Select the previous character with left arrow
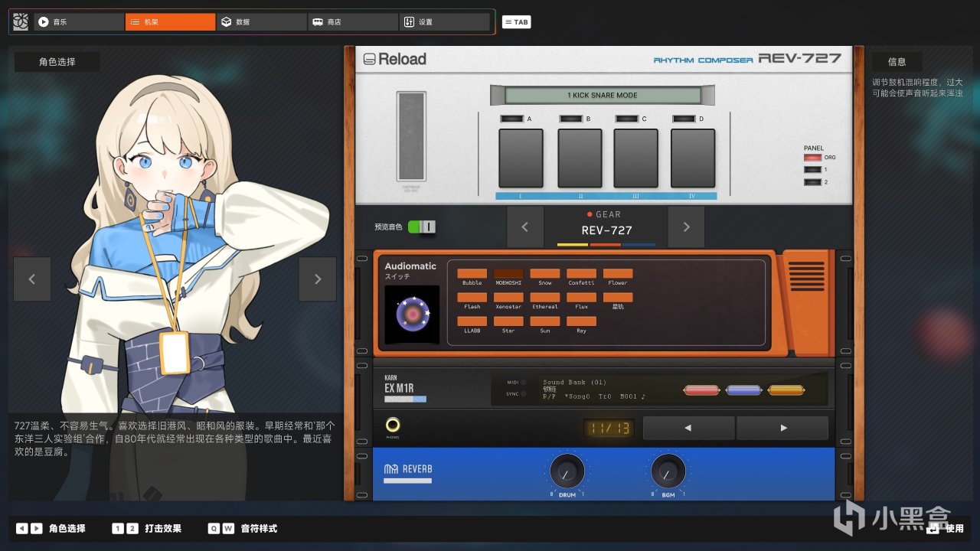 click(32, 279)
